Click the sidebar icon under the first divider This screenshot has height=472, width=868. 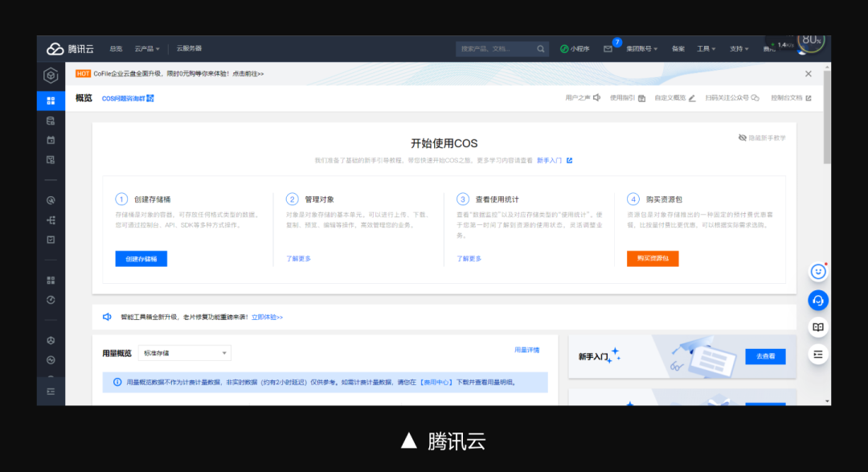(x=51, y=200)
